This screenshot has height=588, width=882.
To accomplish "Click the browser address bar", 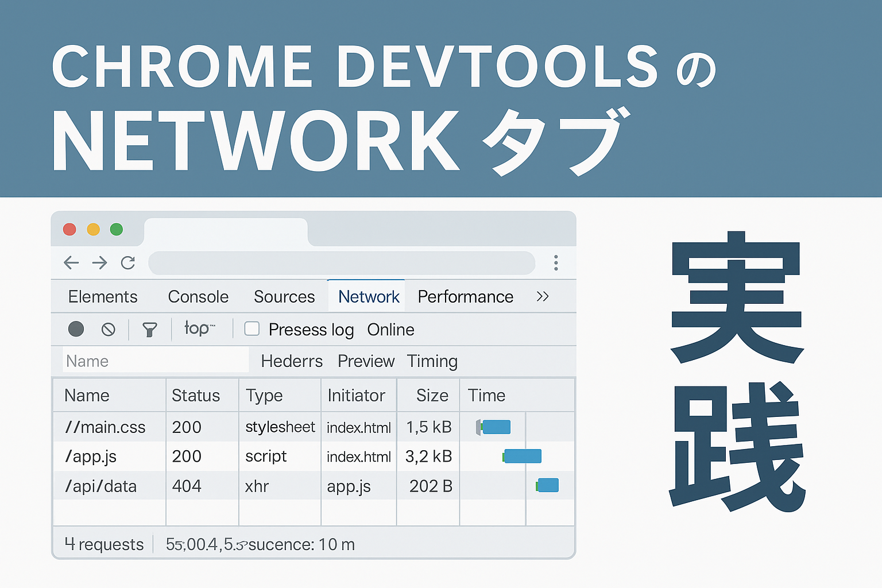I will coord(342,263).
